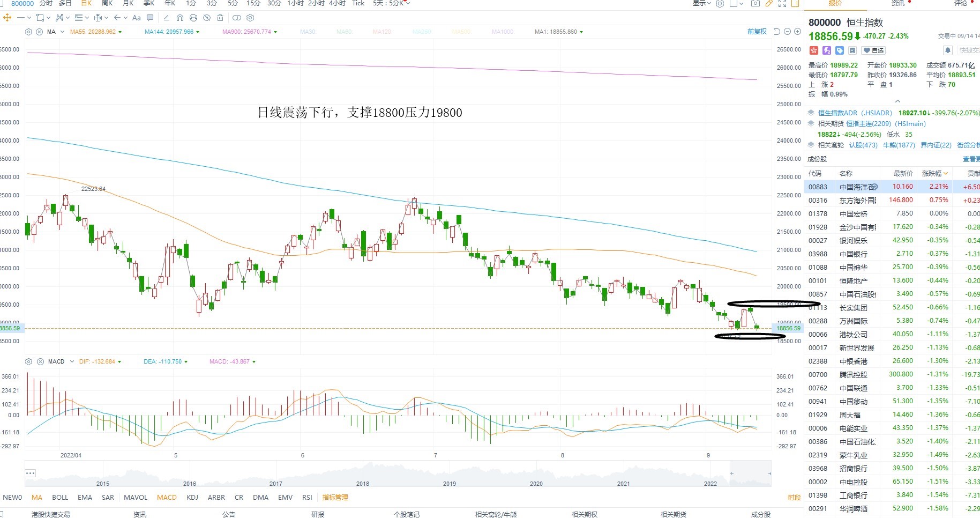Click the 前复权 adjustment link

pos(757,32)
